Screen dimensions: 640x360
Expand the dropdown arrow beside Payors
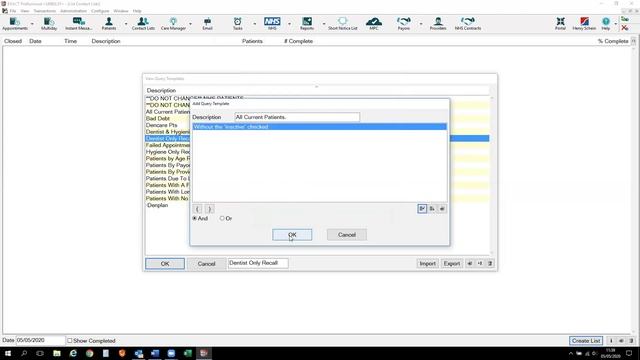pyautogui.click(x=421, y=24)
